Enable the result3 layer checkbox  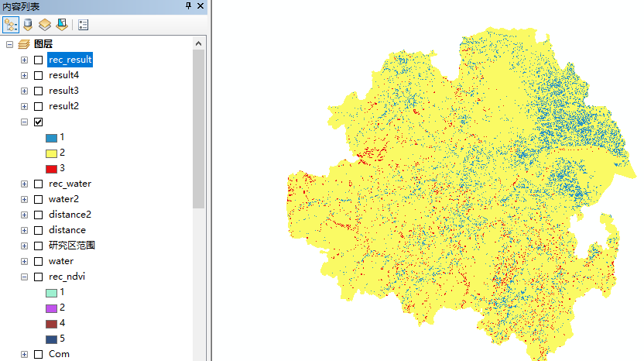tap(38, 91)
